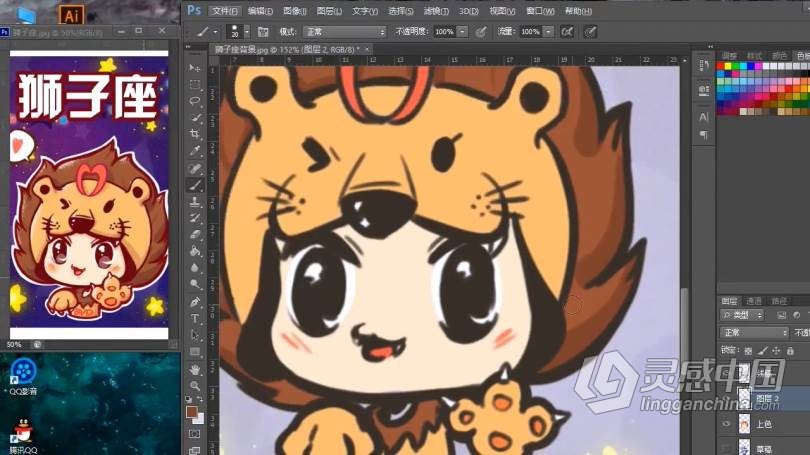Reset default colors icon in toolbox
This screenshot has height=455, width=810.
click(189, 400)
